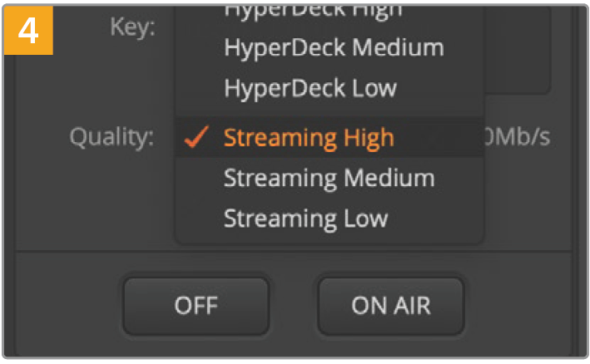This screenshot has height=364, width=590.
Task: Click the word High in Streaming High
Action: coord(366,137)
